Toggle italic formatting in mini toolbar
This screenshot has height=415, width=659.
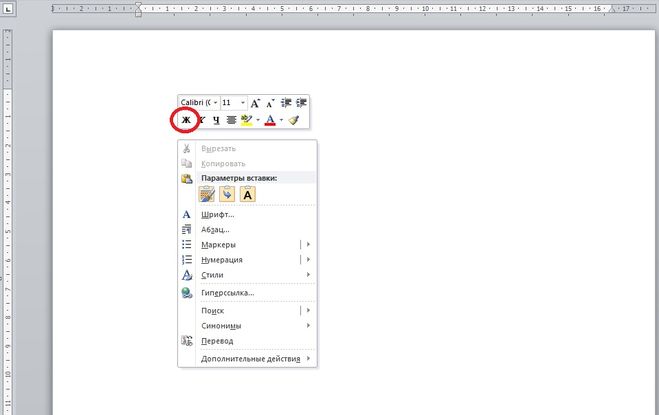202,120
